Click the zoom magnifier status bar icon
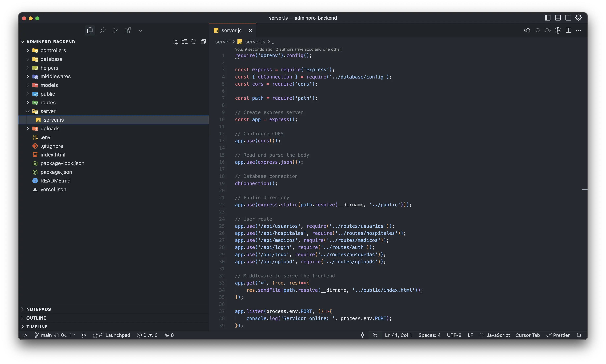This screenshot has width=606, height=364. (375, 335)
